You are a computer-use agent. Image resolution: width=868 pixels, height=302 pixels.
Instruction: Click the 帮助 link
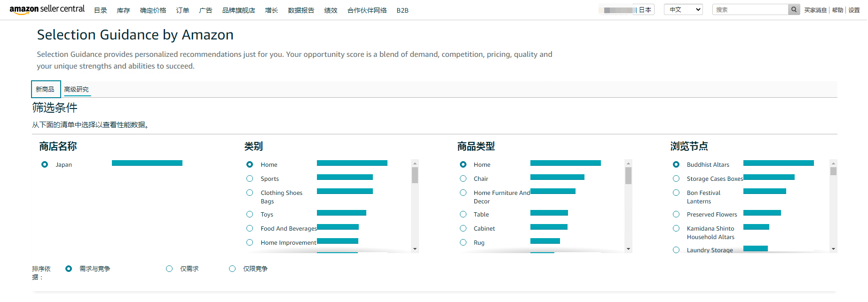(x=837, y=10)
